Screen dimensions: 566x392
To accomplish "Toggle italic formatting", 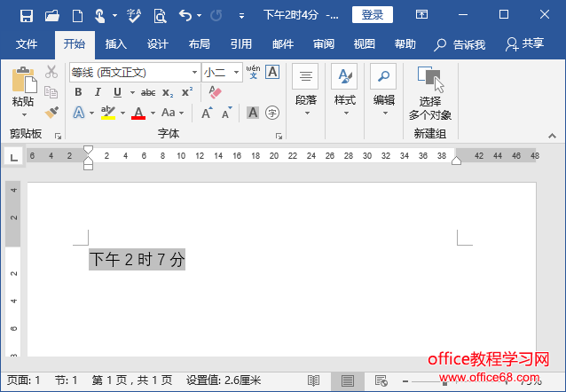I will (x=98, y=92).
